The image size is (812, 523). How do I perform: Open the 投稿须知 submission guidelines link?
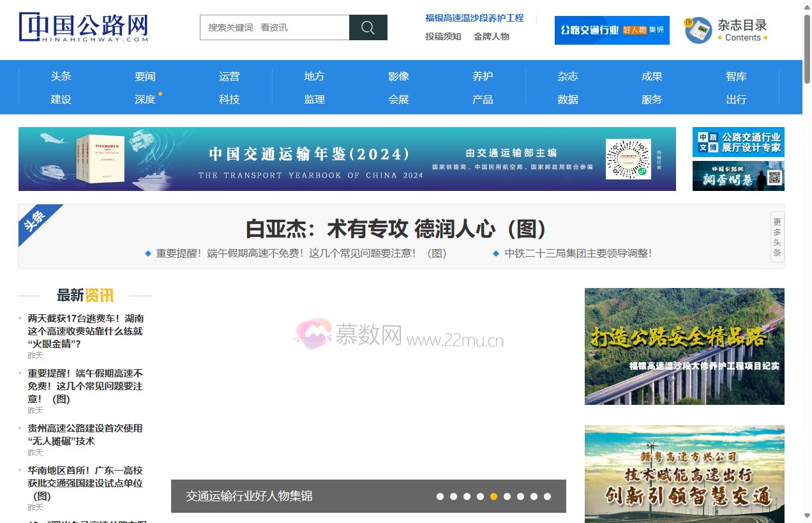click(442, 36)
